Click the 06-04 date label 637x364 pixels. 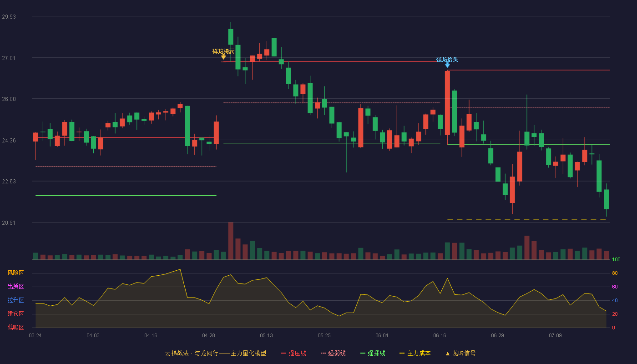pyautogui.click(x=382, y=335)
